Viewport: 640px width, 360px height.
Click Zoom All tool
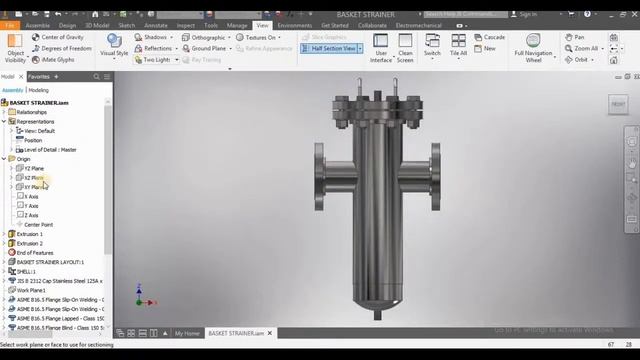582,49
